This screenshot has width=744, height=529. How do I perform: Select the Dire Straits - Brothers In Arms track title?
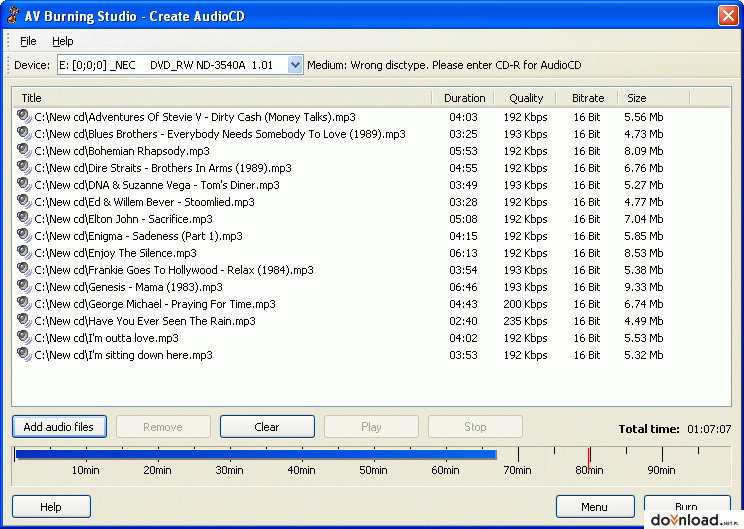point(163,168)
